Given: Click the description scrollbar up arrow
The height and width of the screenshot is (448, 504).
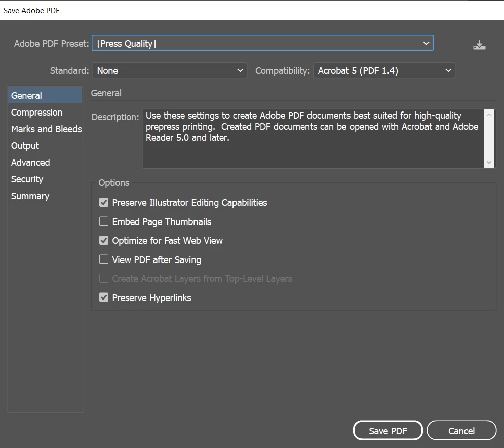Looking at the screenshot, I should (x=489, y=115).
